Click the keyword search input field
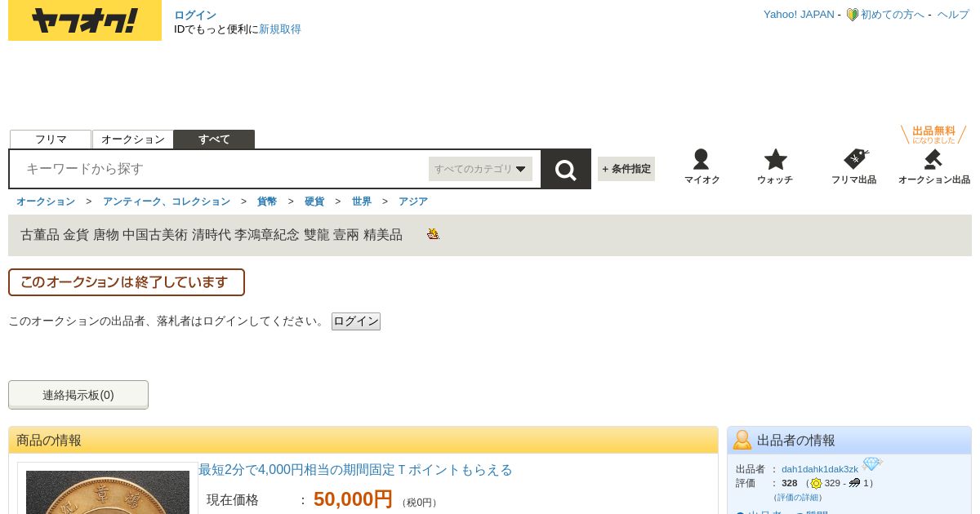The width and height of the screenshot is (980, 514). tap(220, 169)
